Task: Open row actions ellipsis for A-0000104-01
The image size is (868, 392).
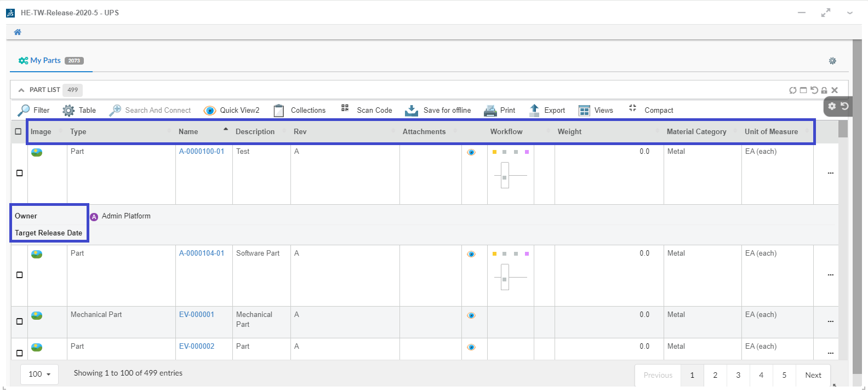Action: 830,275
